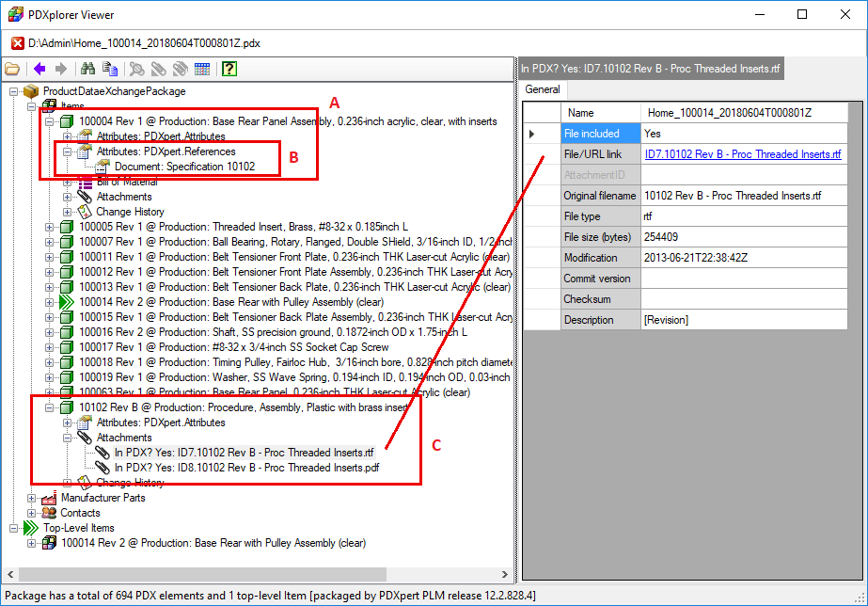Viewport: 868px width, 606px height.
Task: Click the Document Specification 10102 icon
Action: click(x=103, y=167)
